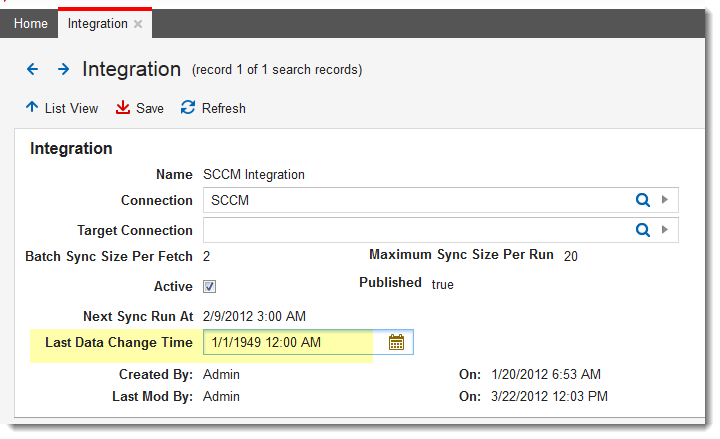The image size is (720, 439).
Task: Go to the next record arrow
Action: click(63, 69)
